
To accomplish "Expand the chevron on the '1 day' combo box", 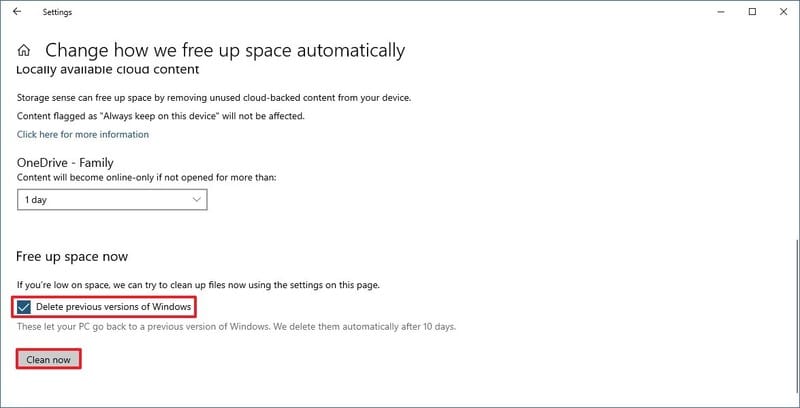I will tap(196, 199).
